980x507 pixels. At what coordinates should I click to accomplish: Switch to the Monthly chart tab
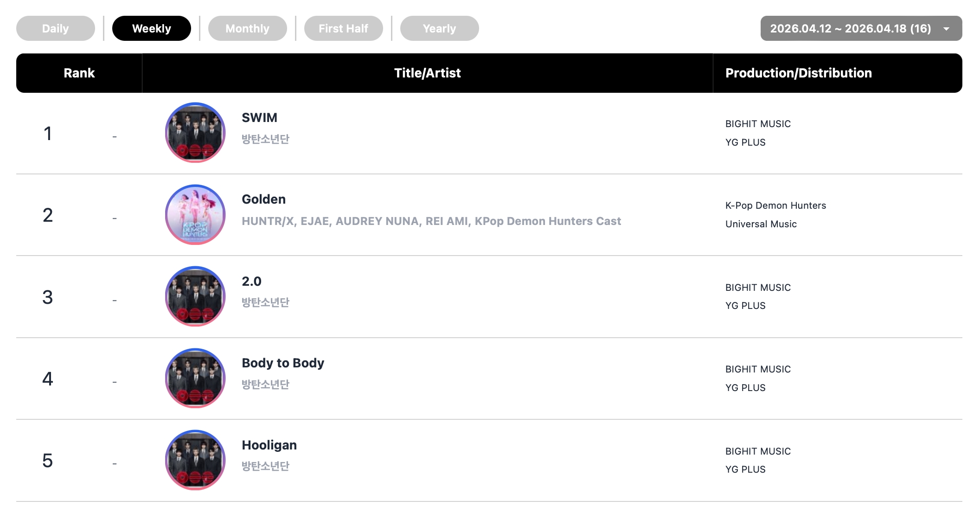248,28
